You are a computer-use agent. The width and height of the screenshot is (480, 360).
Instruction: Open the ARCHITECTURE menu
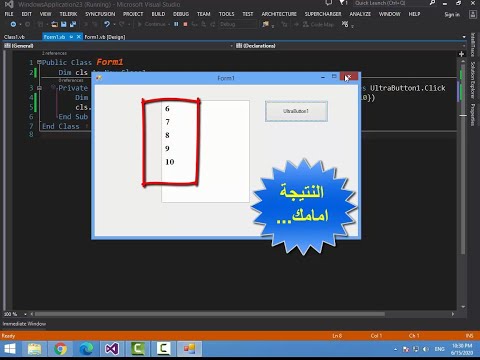pos(279,14)
